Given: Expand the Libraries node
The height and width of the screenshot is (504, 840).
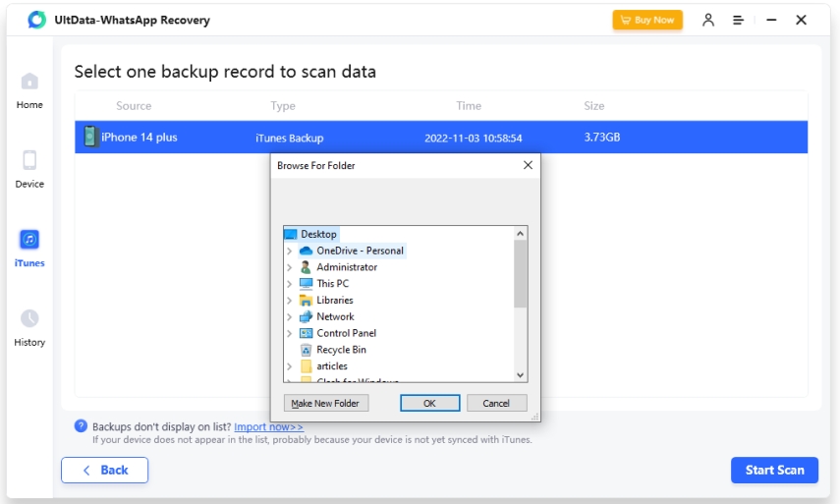Looking at the screenshot, I should 290,300.
